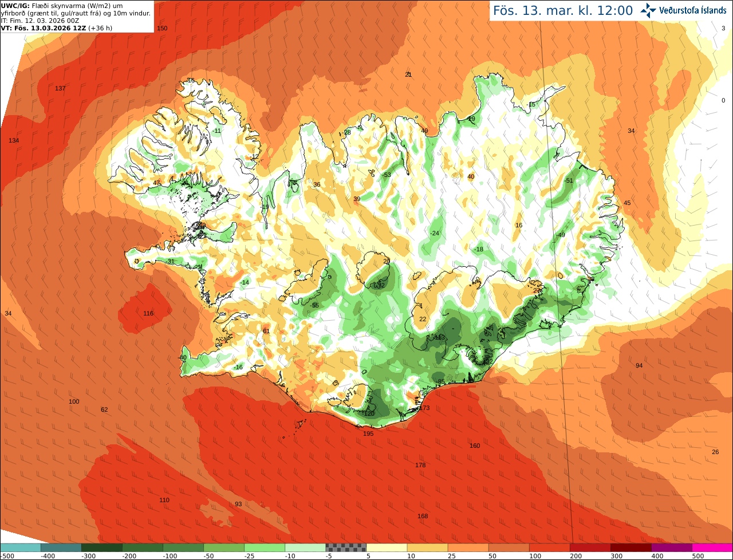Click the VT: Fös. 13.03.2026 12Z line
Screen dimensions: 733x560
click(x=57, y=28)
